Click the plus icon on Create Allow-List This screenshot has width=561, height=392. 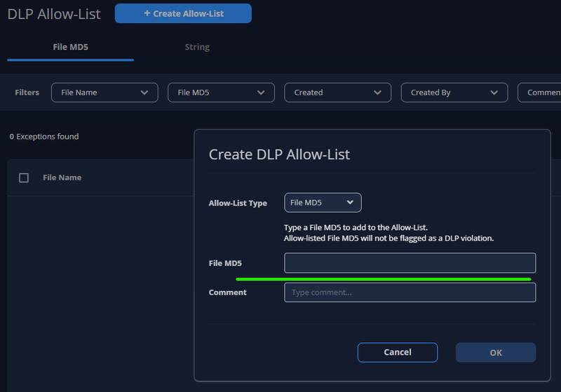147,13
